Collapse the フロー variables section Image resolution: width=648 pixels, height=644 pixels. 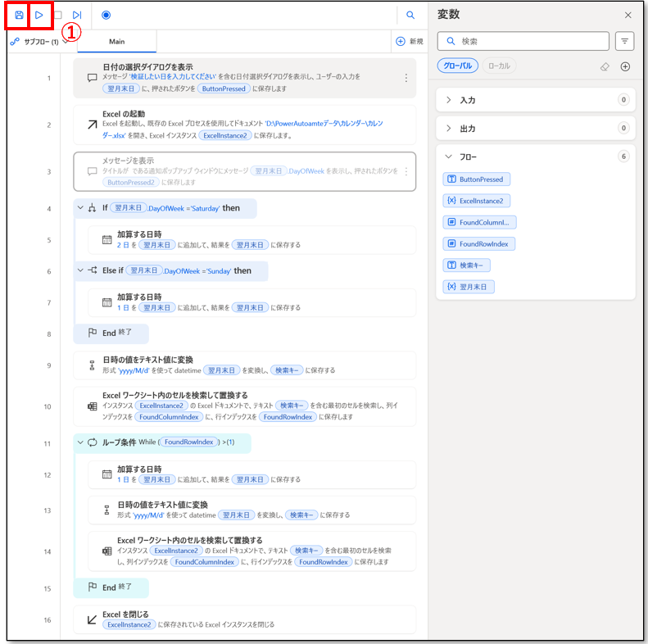tap(448, 156)
